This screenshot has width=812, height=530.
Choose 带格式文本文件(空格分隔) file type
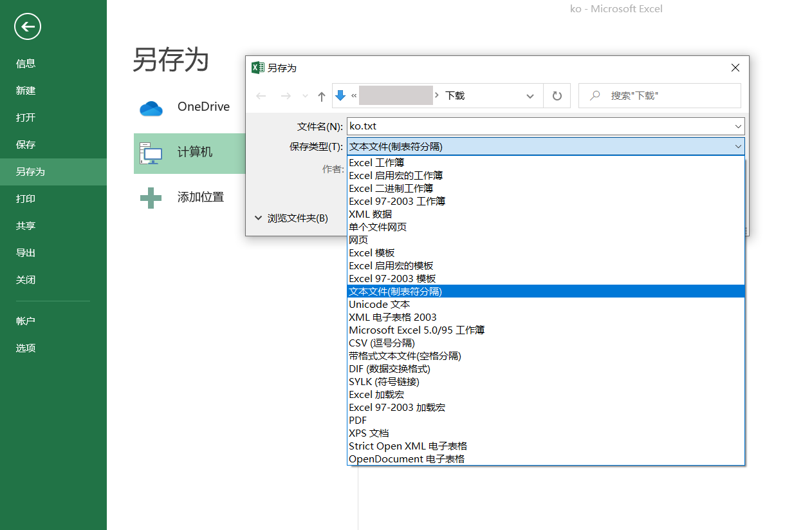click(x=546, y=356)
